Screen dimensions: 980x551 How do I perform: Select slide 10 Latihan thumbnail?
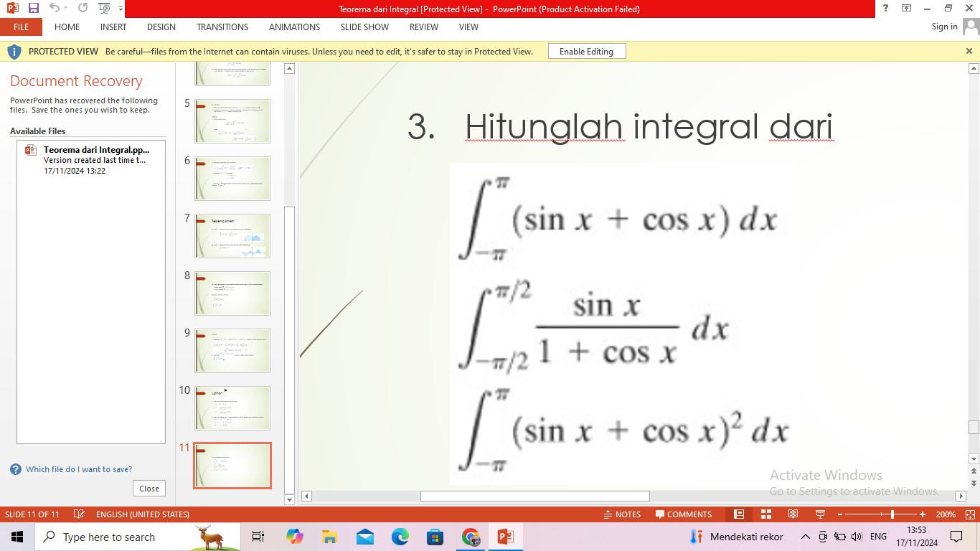[232, 408]
